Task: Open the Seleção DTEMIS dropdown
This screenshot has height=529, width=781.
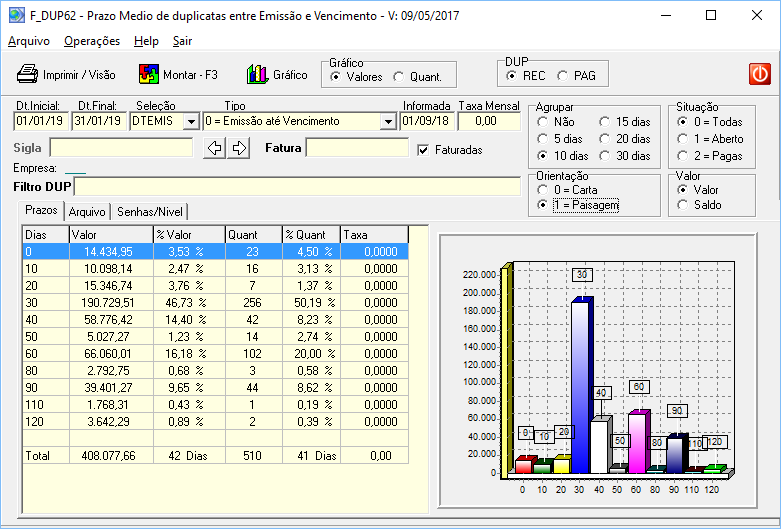Action: point(191,121)
